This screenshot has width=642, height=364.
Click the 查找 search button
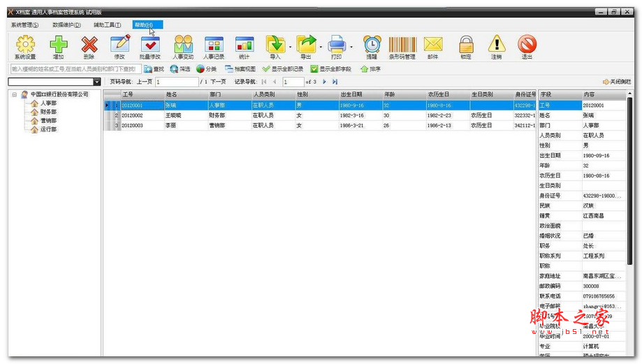(154, 69)
